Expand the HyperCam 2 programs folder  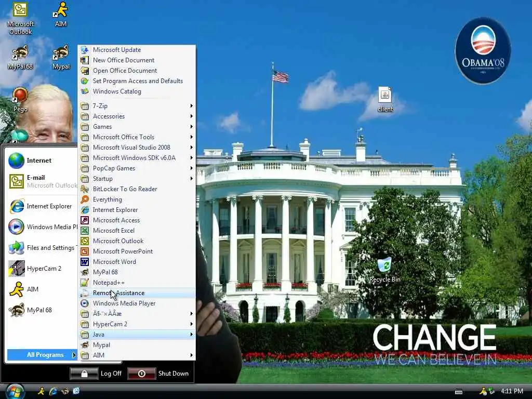click(x=137, y=324)
